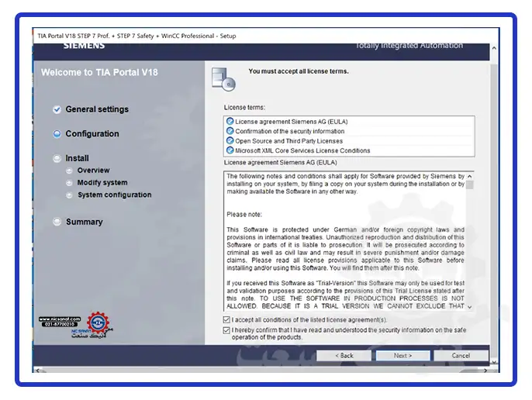Click the 'Please note:' heading in license text
Viewport: 532px width, 400px height.
pyautogui.click(x=244, y=215)
